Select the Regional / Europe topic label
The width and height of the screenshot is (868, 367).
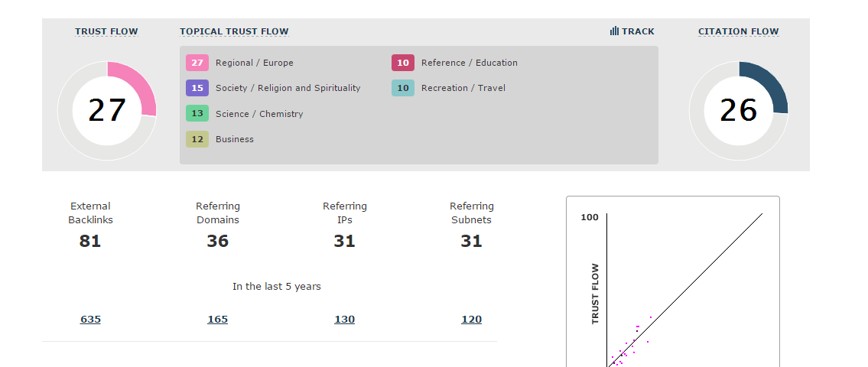(254, 63)
